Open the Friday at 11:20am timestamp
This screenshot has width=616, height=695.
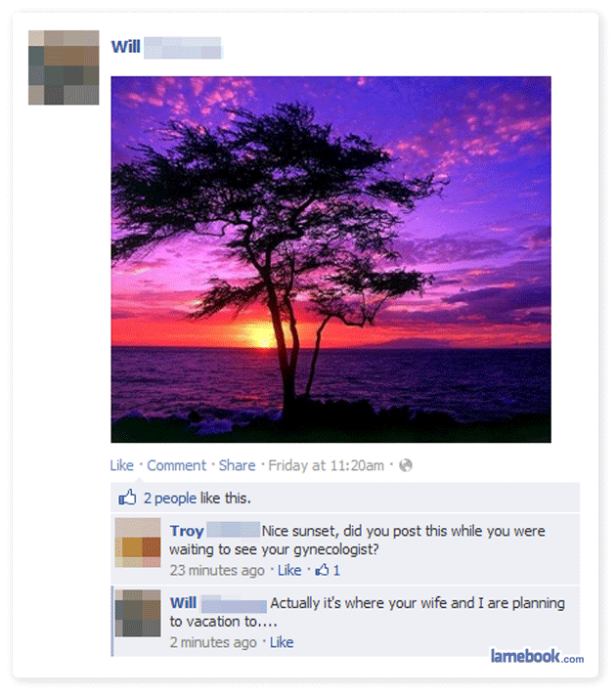tap(326, 465)
